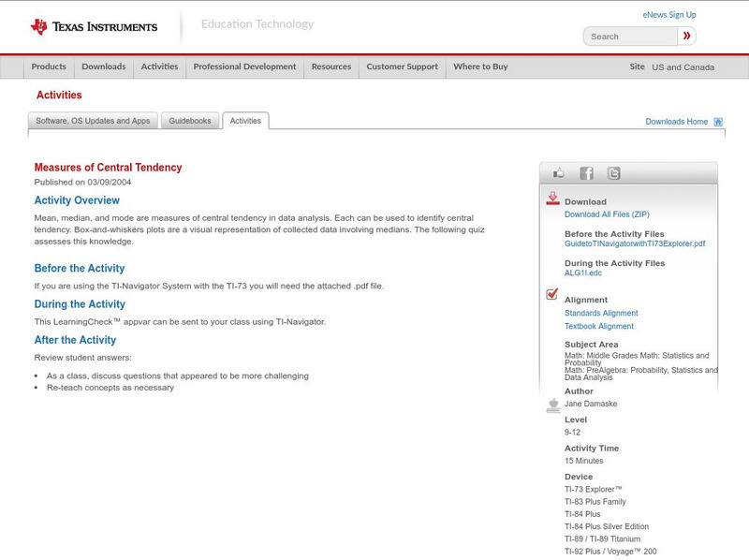The image size is (749, 560).
Task: Click the eNews Sign Up link
Action: [x=669, y=15]
